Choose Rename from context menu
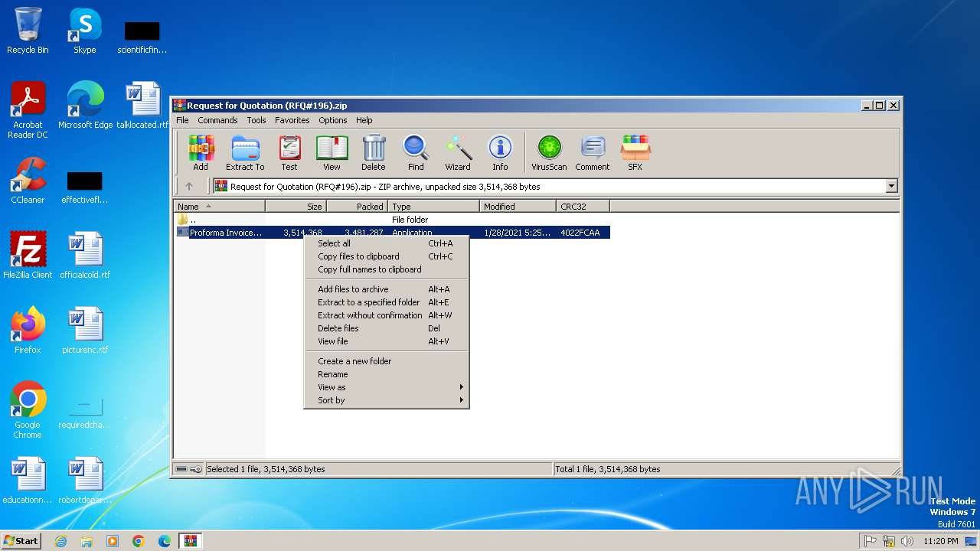 387,374
